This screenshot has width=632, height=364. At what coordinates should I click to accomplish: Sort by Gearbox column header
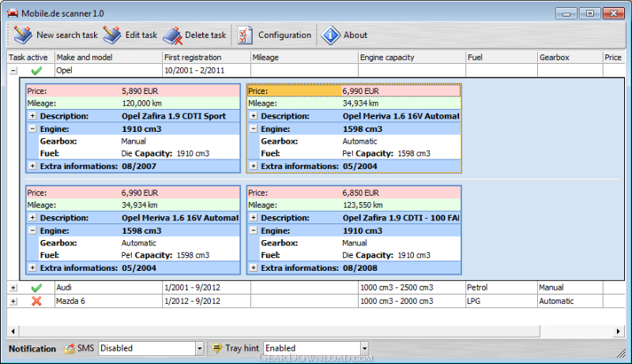pyautogui.click(x=570, y=57)
